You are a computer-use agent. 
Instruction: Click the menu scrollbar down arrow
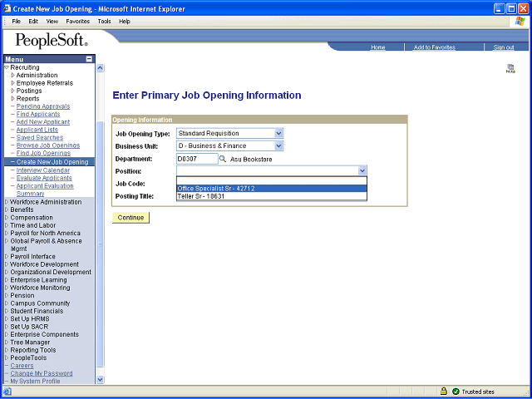100,380
